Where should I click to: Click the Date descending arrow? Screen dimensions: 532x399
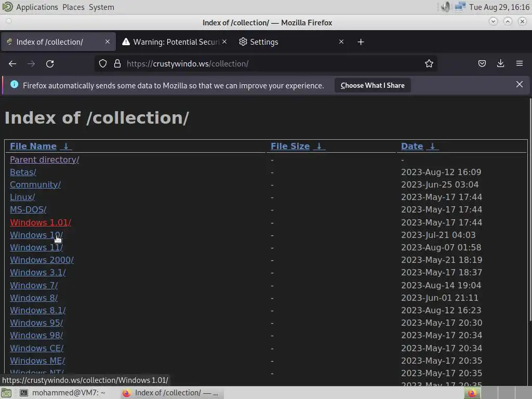click(x=432, y=146)
